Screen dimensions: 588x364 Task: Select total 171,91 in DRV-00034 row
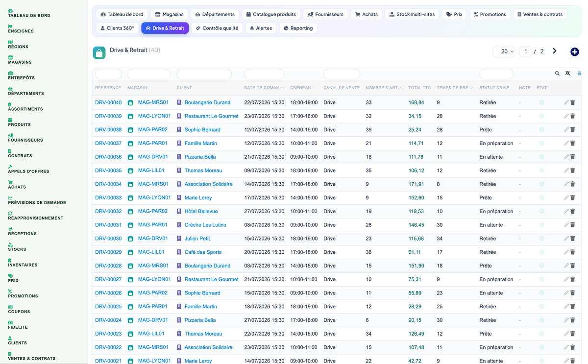pyautogui.click(x=416, y=184)
